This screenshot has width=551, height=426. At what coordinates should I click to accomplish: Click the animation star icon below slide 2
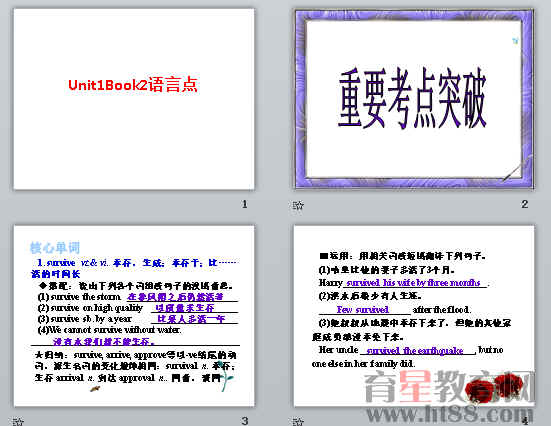pyautogui.click(x=298, y=205)
